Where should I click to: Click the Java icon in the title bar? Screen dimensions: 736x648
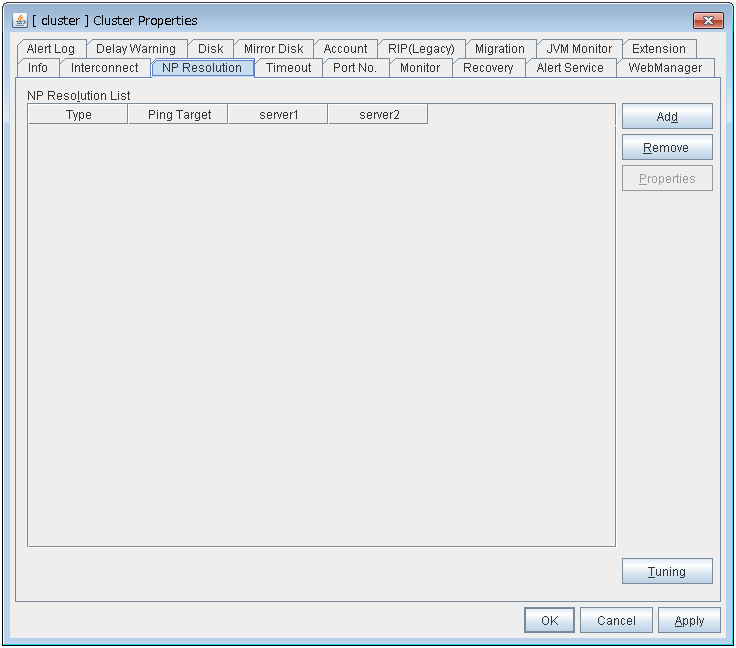[x=20, y=20]
